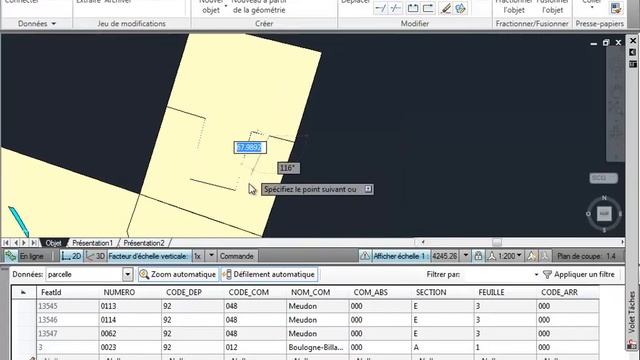Go to next layout tab arrow
The width and height of the screenshot is (640, 360).
pyautogui.click(x=24, y=243)
